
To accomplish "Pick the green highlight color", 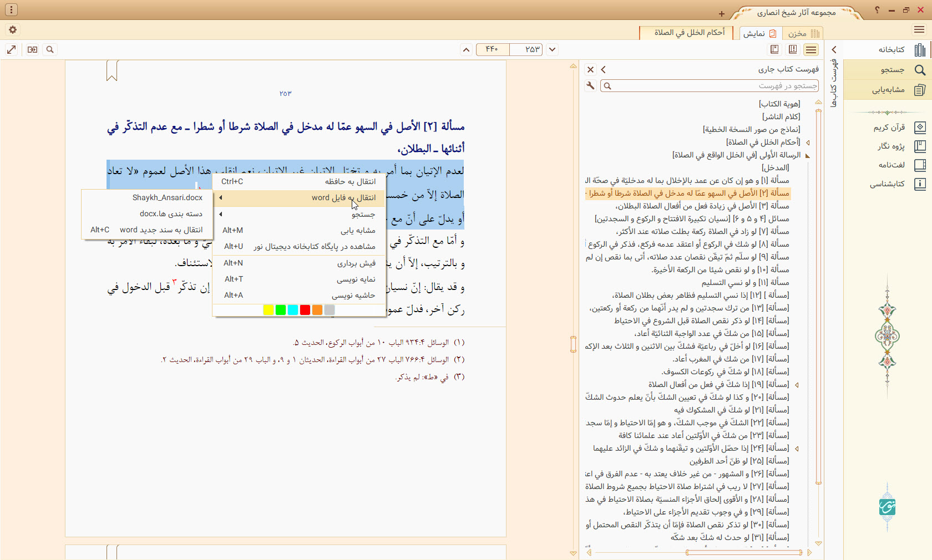I will [x=281, y=310].
